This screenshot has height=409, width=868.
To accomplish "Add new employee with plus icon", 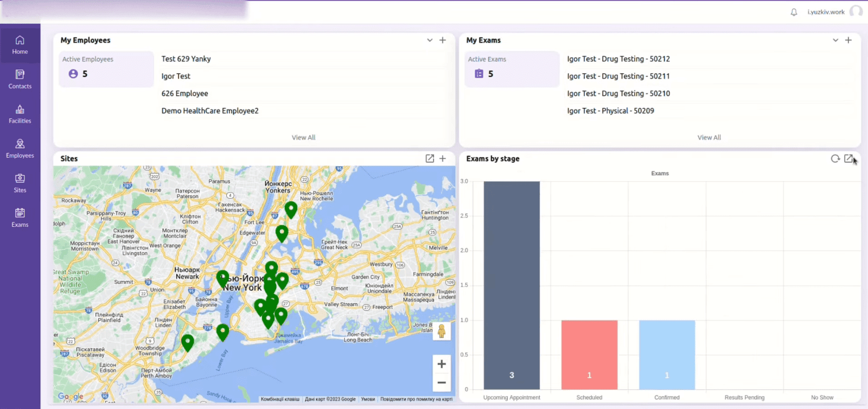I will (x=443, y=40).
